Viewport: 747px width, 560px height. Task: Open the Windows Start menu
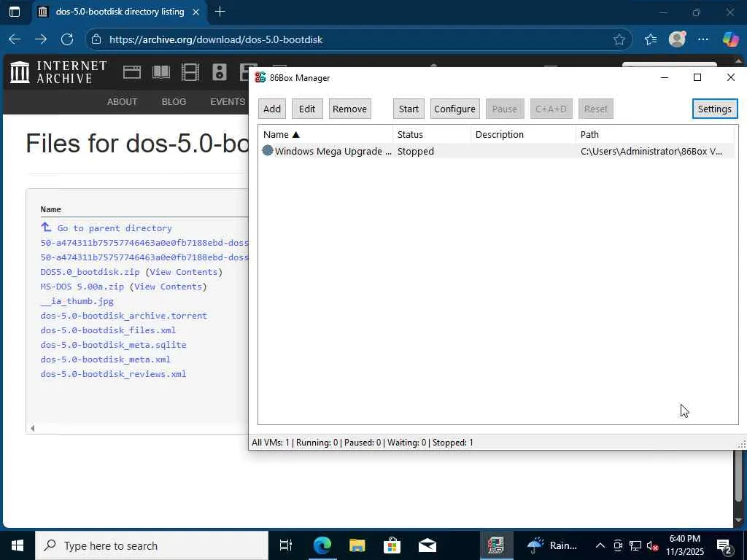point(18,545)
